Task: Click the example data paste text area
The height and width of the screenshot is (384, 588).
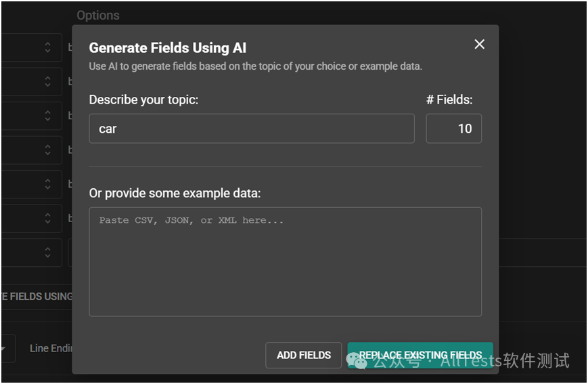Action: tap(285, 261)
